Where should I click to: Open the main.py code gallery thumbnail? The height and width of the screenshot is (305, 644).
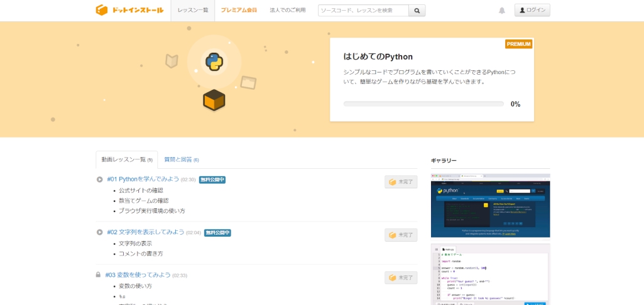491,274
